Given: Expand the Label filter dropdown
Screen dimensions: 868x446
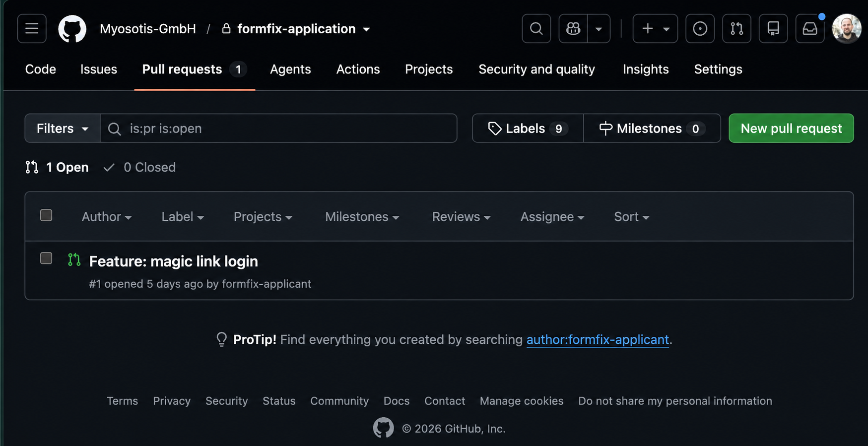Looking at the screenshot, I should point(183,217).
